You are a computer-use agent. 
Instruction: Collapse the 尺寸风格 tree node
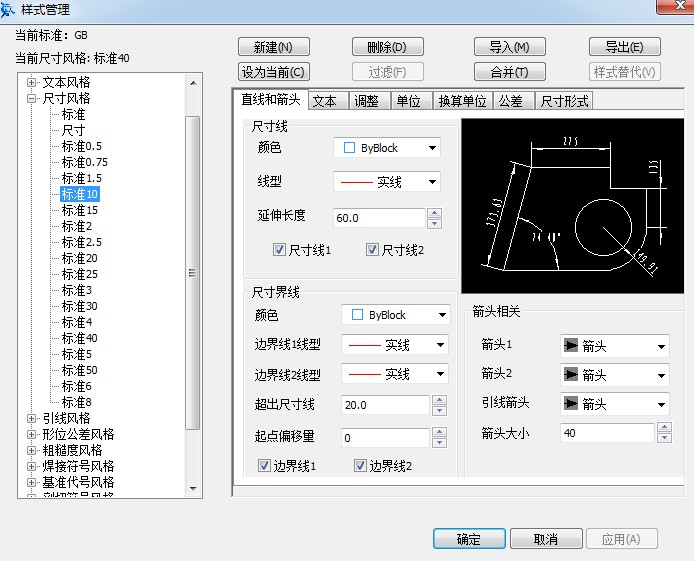pyautogui.click(x=32, y=98)
